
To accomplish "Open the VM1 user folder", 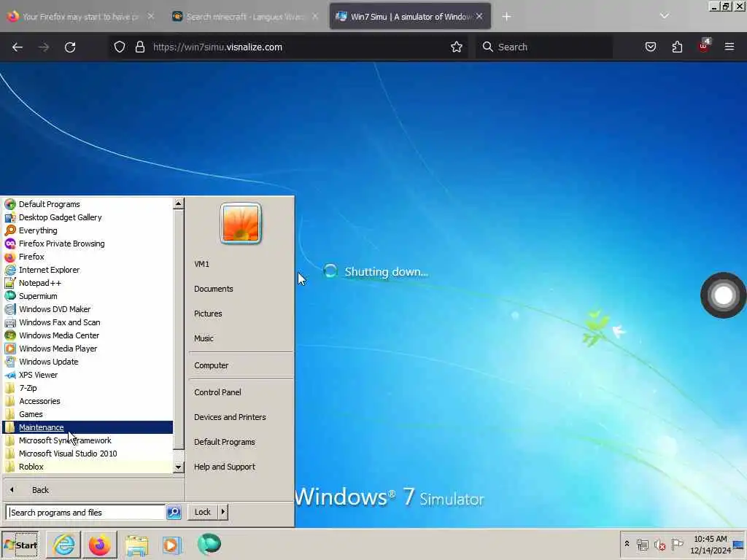I will click(x=201, y=264).
